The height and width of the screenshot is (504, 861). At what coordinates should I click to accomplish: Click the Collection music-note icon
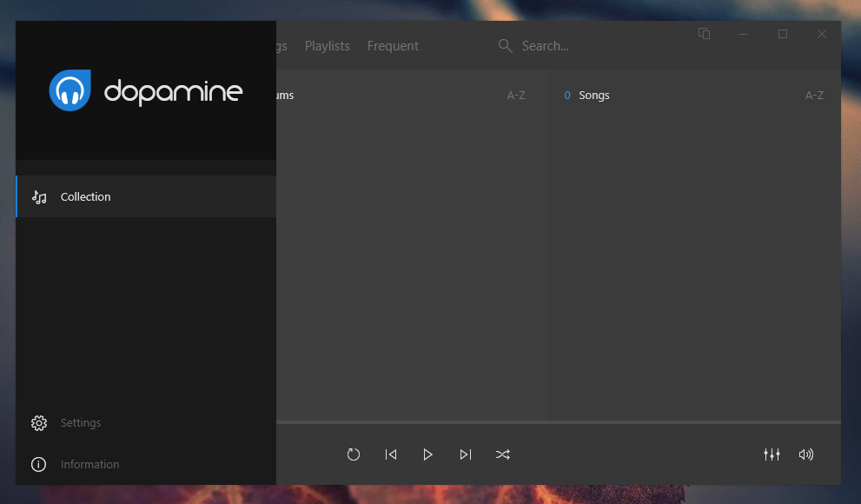pyautogui.click(x=38, y=196)
